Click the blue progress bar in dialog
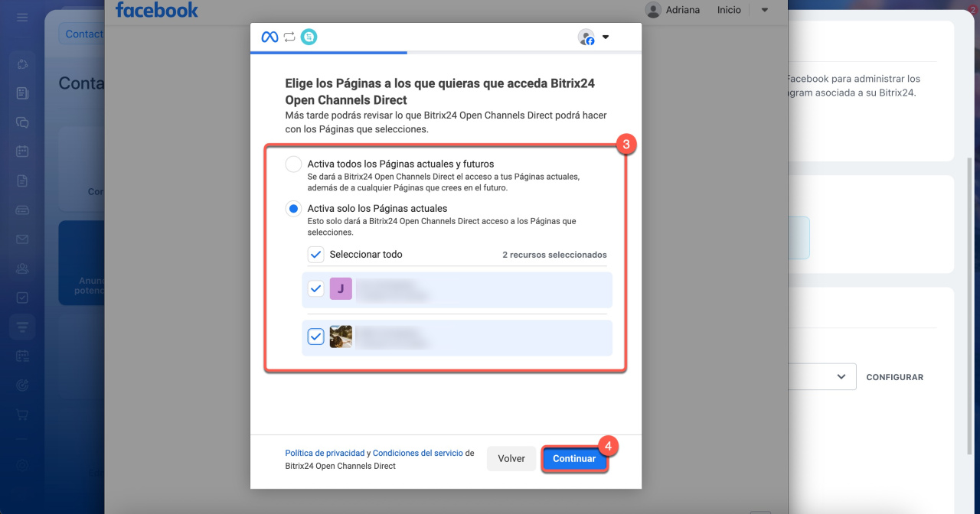 click(x=328, y=53)
